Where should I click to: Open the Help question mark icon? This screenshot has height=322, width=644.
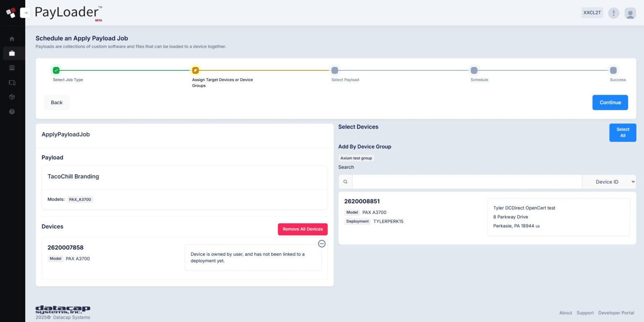(x=12, y=111)
